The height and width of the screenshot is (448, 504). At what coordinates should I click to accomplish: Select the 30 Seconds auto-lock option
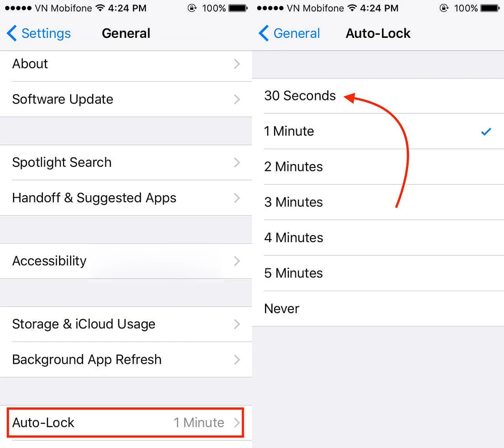click(378, 95)
